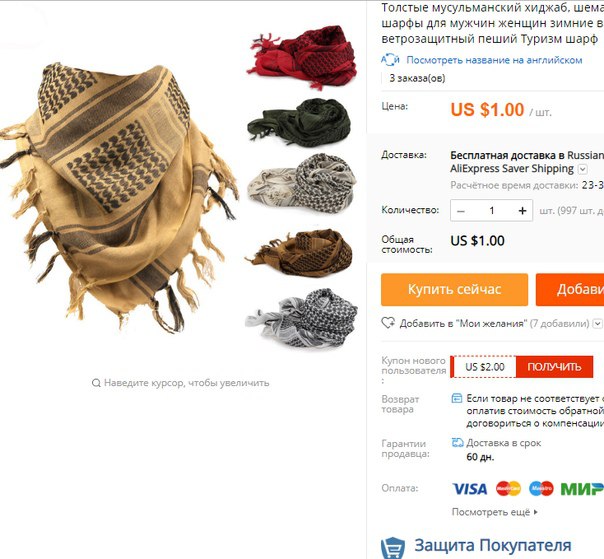The image size is (604, 559).
Task: Open 'Посмотреть название на английском' link
Action: (494, 60)
